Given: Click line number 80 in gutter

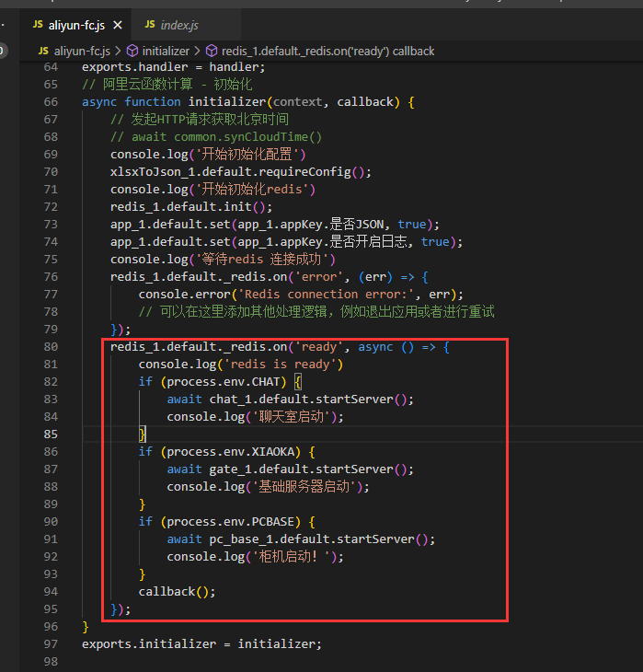Looking at the screenshot, I should tap(51, 347).
